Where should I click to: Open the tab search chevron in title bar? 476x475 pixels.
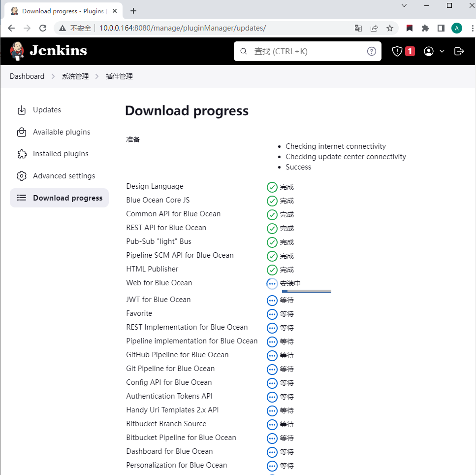[x=404, y=5]
